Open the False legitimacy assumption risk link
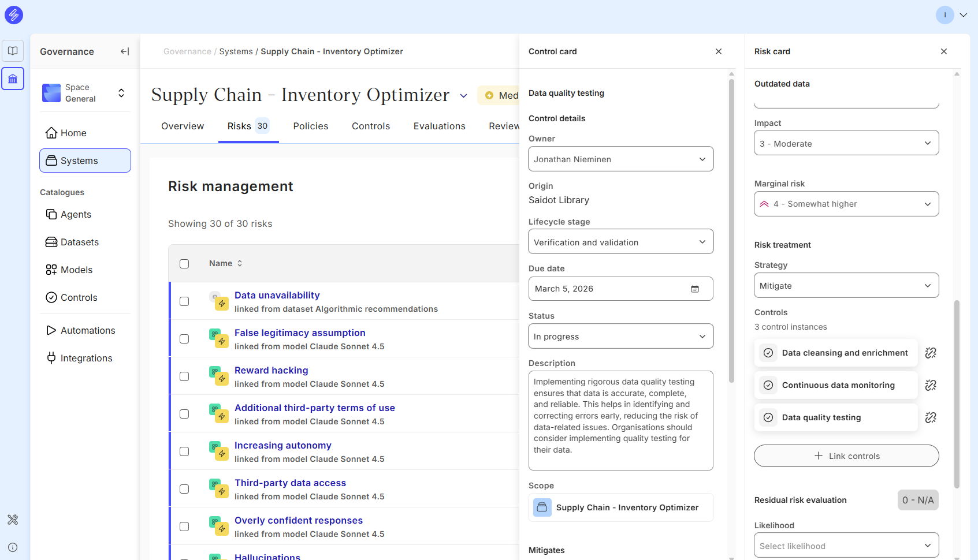This screenshot has height=560, width=978. (300, 333)
